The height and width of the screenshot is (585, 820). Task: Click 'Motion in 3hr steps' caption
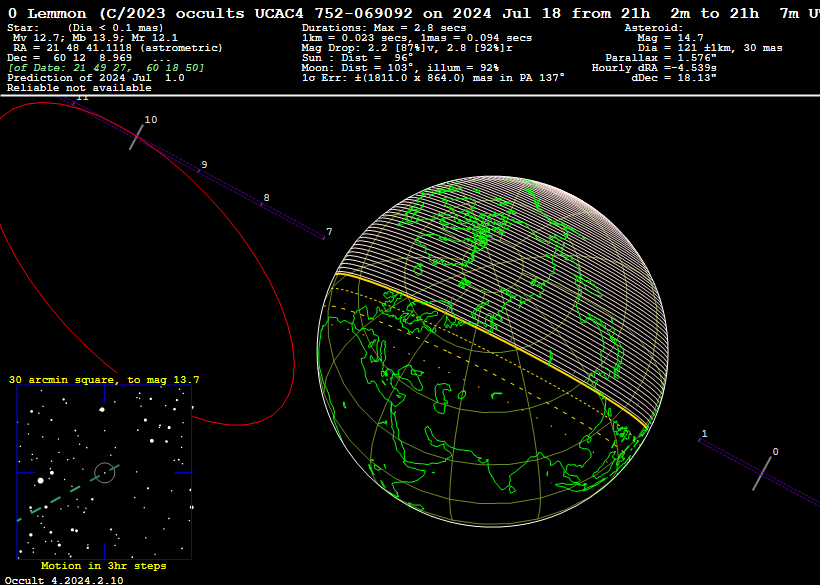tap(104, 566)
